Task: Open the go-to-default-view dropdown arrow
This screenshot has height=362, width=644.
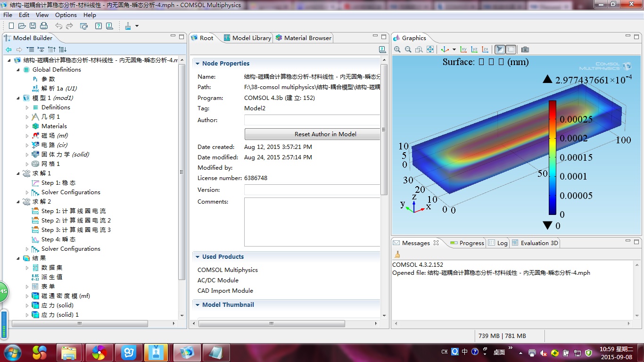Action: tap(454, 49)
